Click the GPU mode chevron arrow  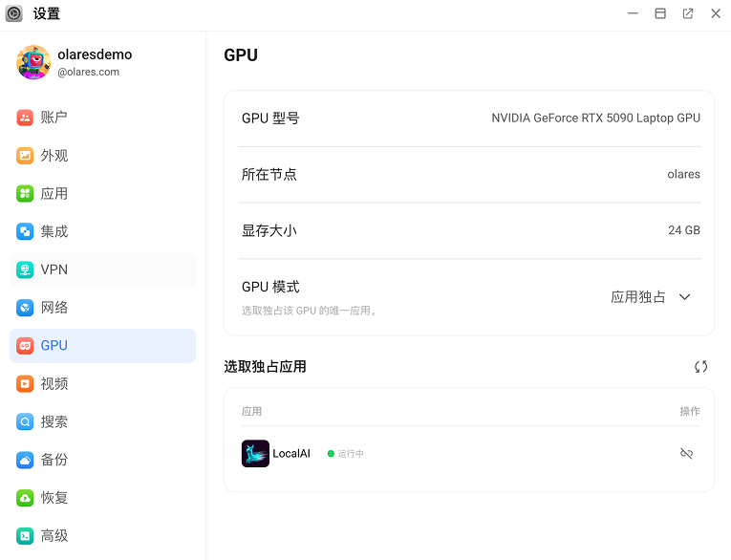pyautogui.click(x=684, y=297)
